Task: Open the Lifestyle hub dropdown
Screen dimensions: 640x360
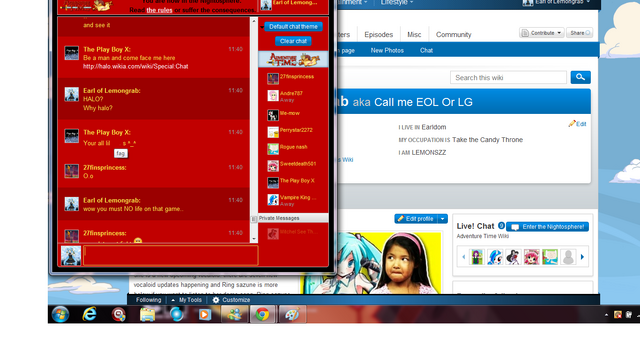Action: coord(397,2)
